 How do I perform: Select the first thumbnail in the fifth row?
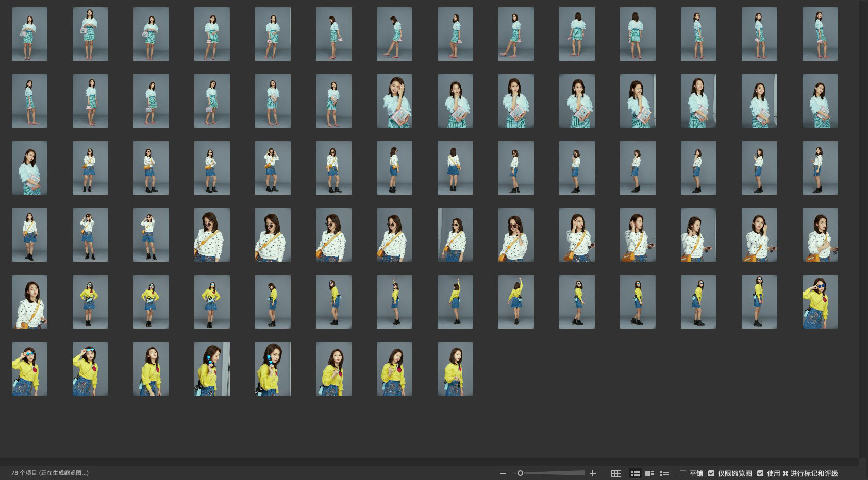click(x=29, y=302)
